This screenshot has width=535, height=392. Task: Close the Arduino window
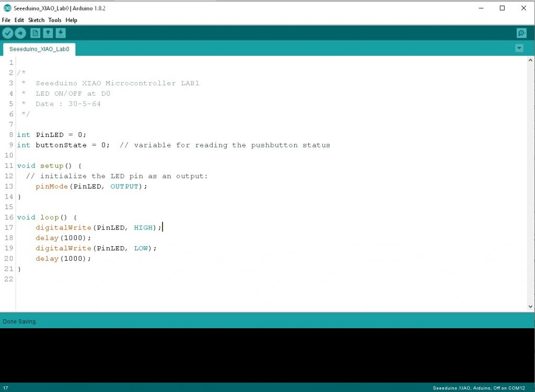pyautogui.click(x=524, y=8)
